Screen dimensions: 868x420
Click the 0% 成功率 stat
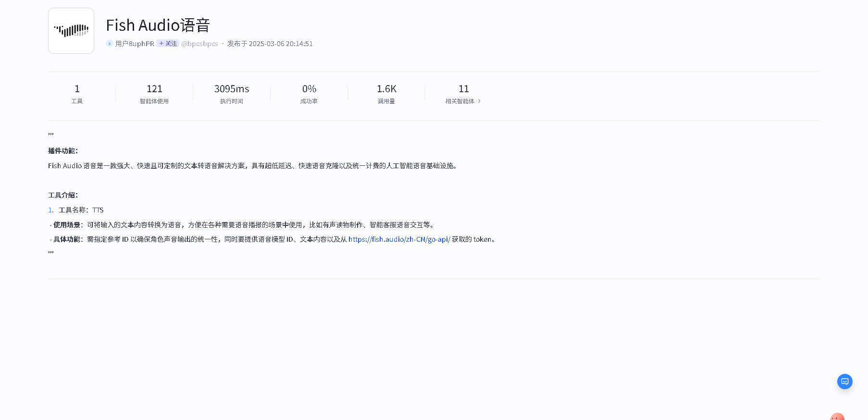tap(309, 94)
